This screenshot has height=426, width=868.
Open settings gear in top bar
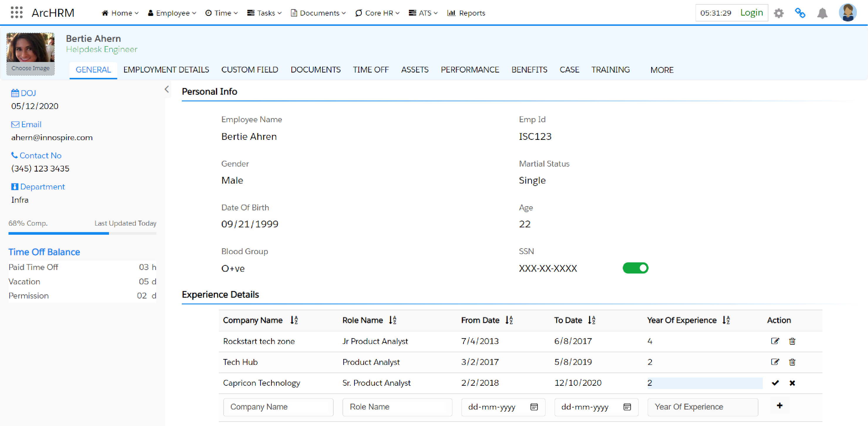(779, 13)
